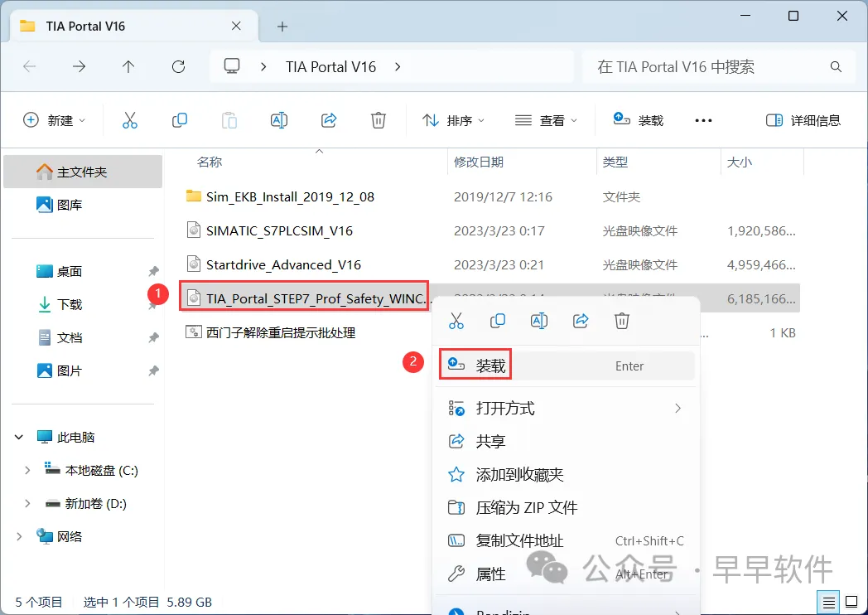Click the search magnifier icon

[836, 67]
